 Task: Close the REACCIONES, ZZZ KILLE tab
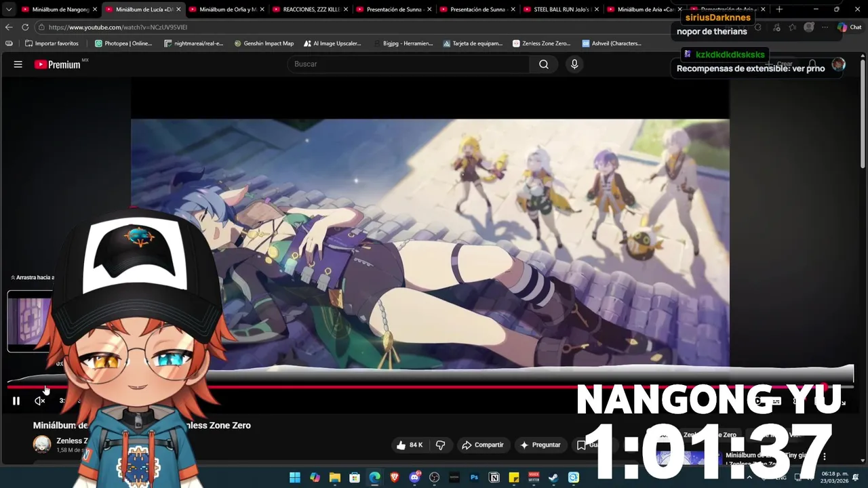[346, 9]
